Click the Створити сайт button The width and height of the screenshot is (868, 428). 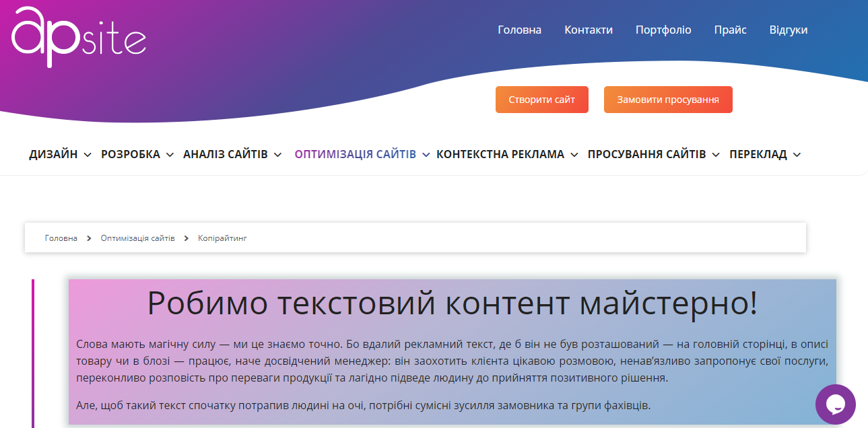(x=541, y=99)
